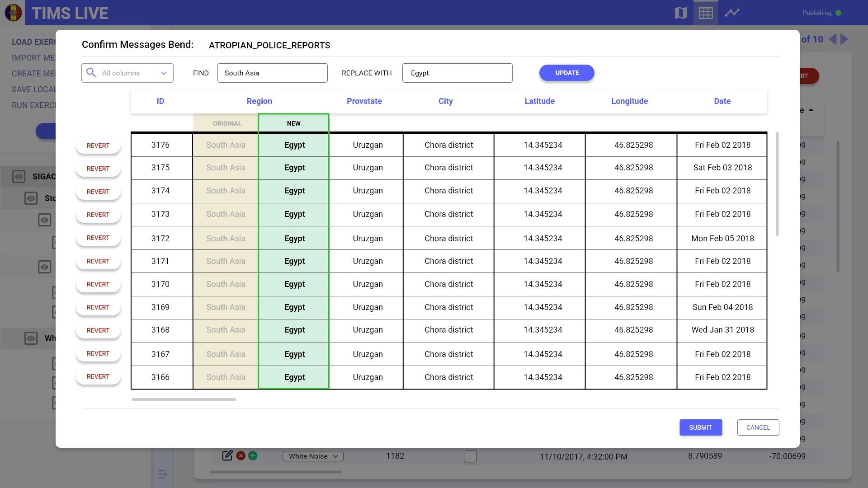Revert the change for row 3176
Screen dimensions: 868x488
pos(98,145)
